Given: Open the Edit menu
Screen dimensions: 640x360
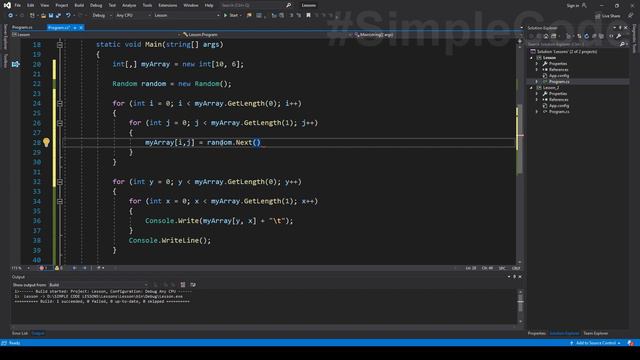Looking at the screenshot, I should pos(31,5).
